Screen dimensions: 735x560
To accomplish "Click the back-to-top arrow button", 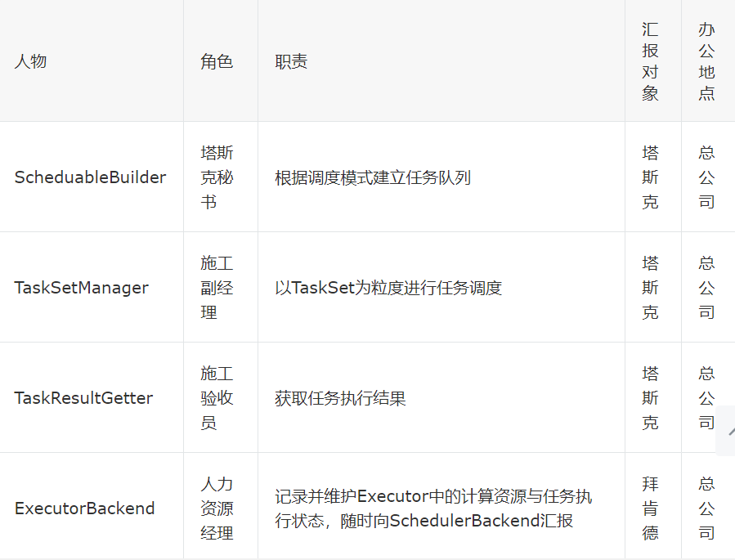I will coord(726,431).
